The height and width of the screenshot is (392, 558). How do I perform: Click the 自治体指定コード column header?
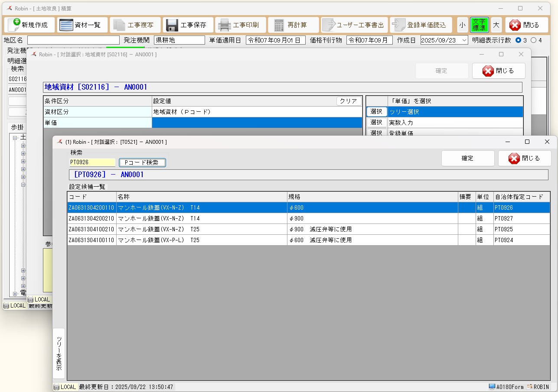pos(521,197)
